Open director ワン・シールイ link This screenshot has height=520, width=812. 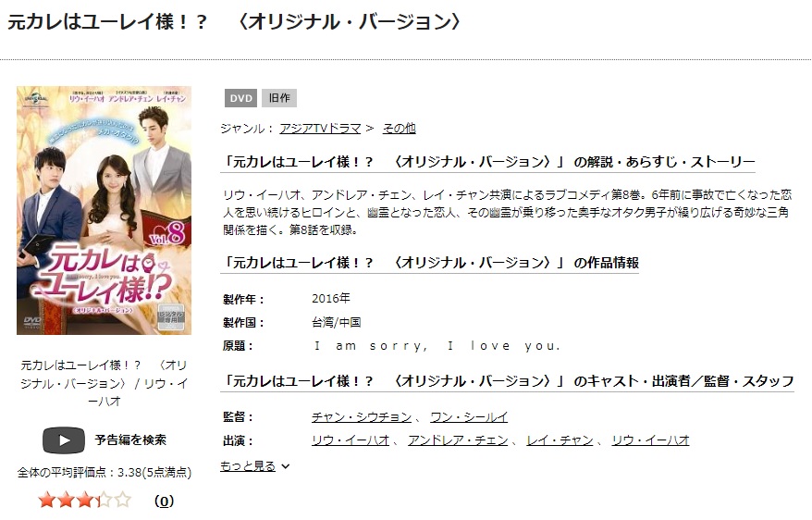click(469, 417)
